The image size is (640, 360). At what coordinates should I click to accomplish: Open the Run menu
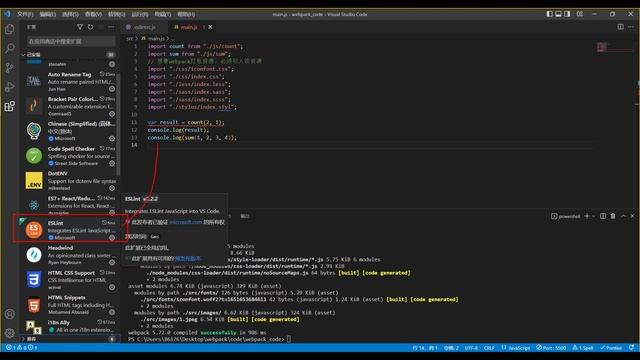click(140, 14)
